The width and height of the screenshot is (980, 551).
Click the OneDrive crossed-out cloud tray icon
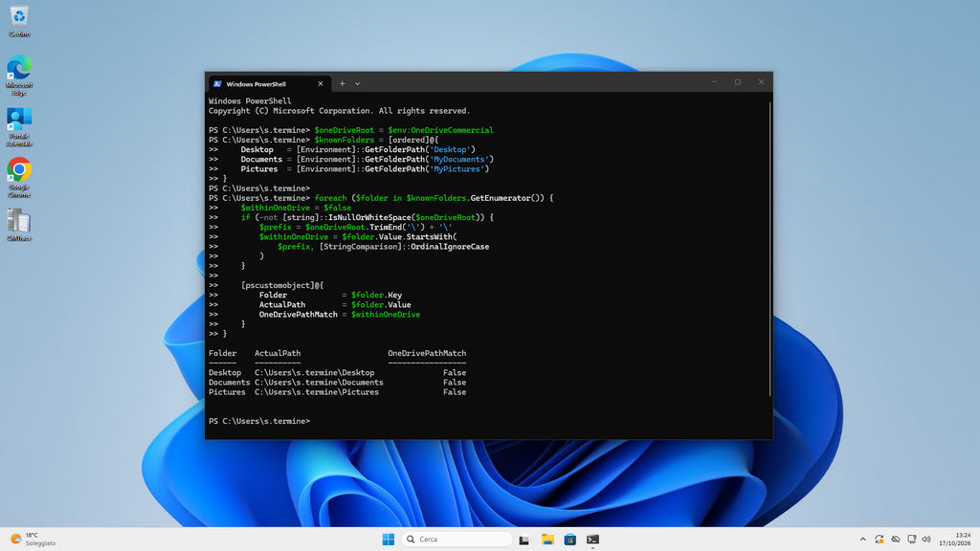[x=896, y=540]
